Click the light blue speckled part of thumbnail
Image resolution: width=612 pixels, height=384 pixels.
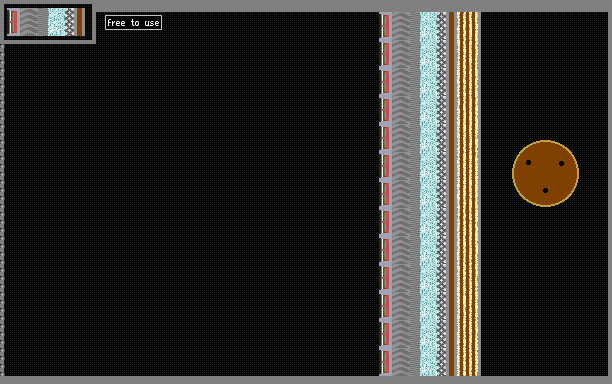tap(57, 22)
